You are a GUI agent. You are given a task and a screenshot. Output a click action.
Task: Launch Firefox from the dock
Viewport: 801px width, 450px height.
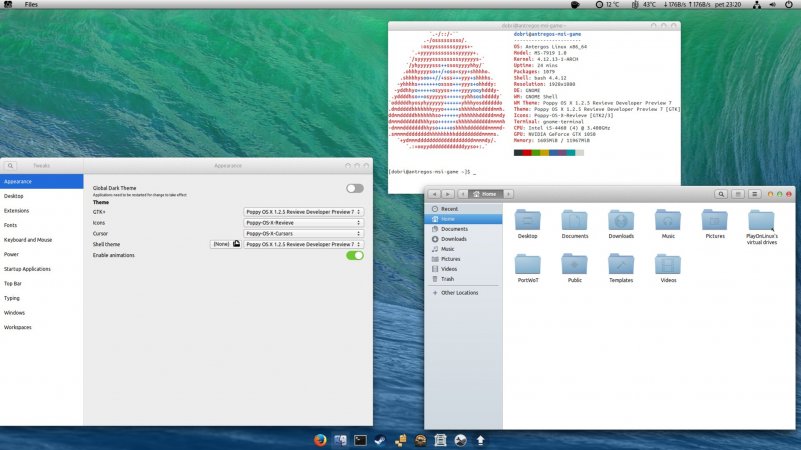(x=320, y=440)
